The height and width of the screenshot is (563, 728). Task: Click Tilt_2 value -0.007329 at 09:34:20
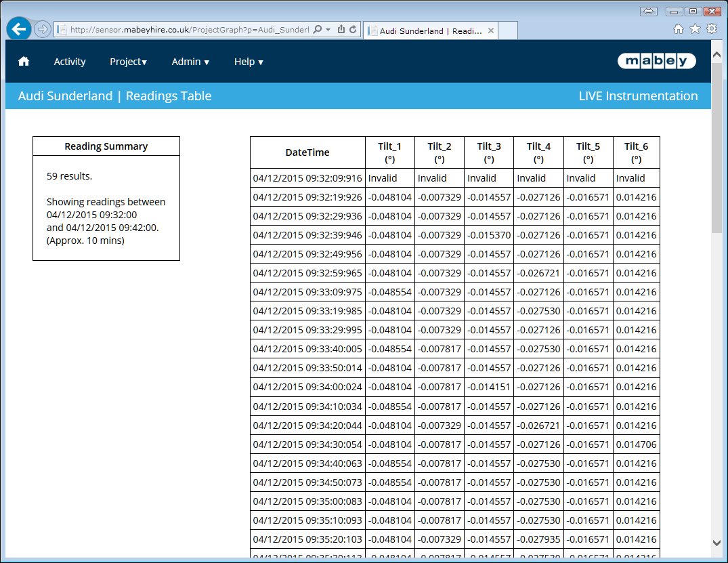(x=440, y=425)
